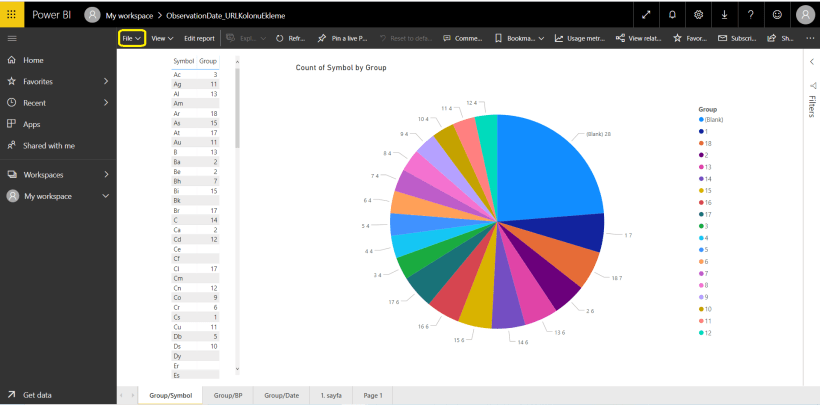
Task: Open the View dropdown menu
Action: point(162,38)
